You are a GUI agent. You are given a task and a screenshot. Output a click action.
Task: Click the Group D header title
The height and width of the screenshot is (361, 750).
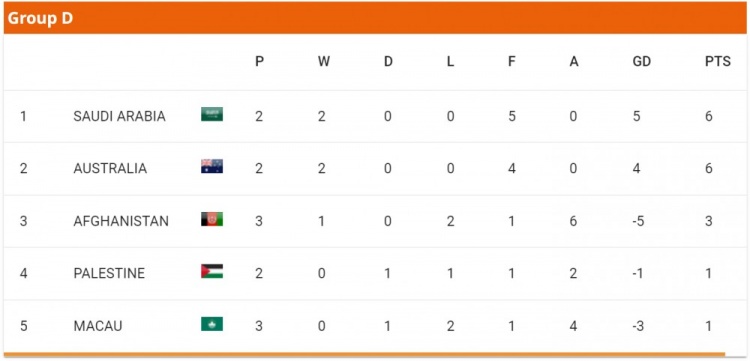(40, 18)
